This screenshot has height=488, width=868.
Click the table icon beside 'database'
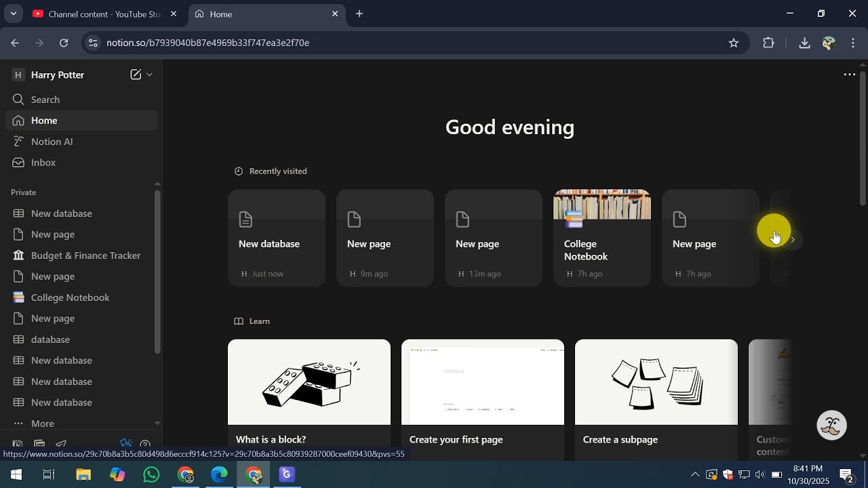tap(18, 340)
